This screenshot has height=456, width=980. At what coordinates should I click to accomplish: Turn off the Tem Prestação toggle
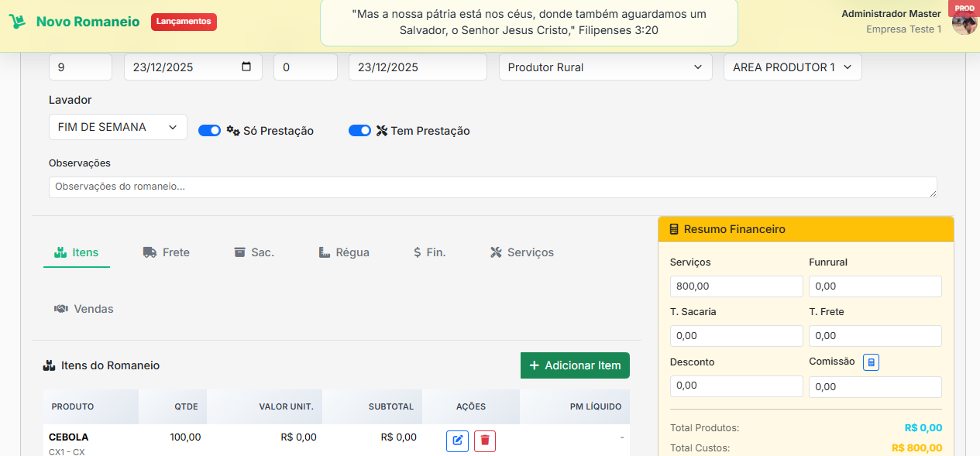359,130
